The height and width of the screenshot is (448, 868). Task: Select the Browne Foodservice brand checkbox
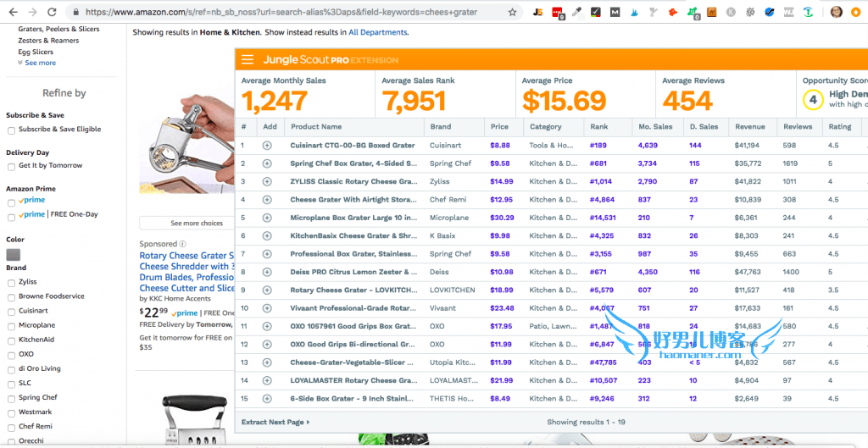[11, 297]
